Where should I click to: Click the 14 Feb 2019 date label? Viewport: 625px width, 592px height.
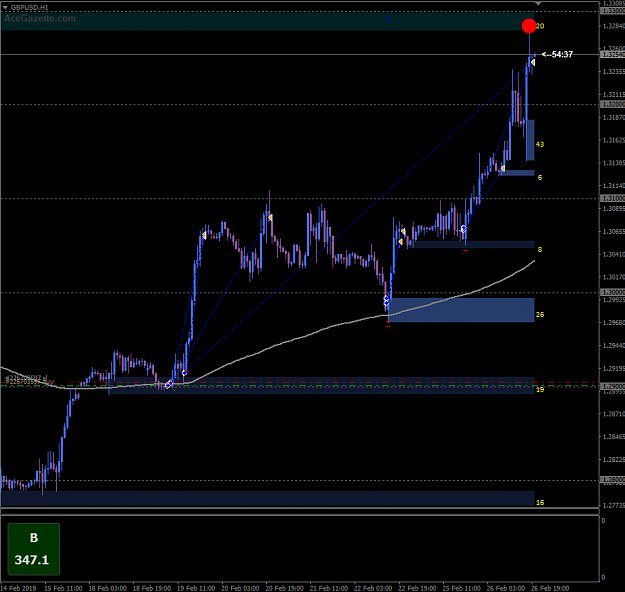point(18,588)
